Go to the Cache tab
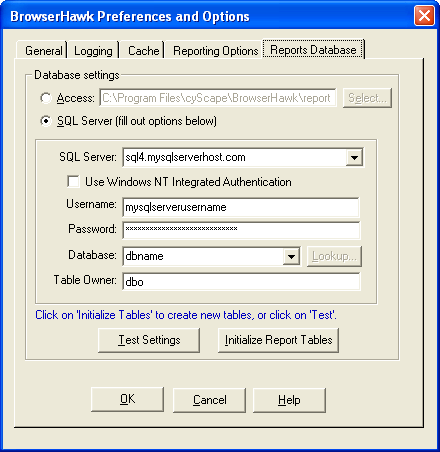 click(x=143, y=51)
